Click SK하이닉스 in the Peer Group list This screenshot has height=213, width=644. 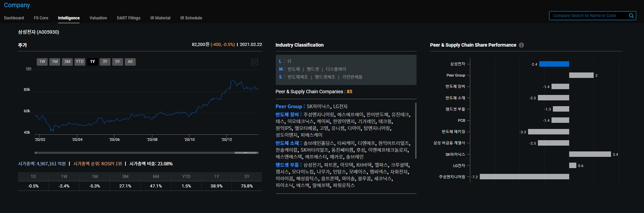pos(318,106)
